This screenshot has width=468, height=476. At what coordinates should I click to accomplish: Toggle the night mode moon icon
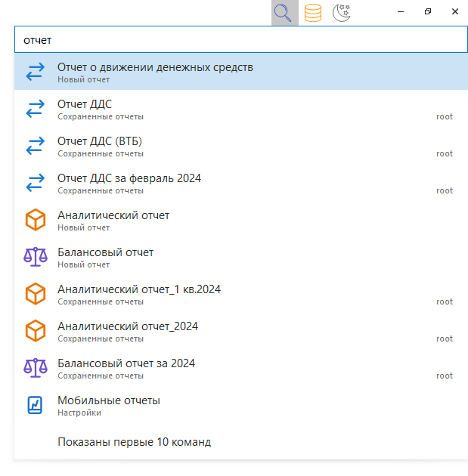click(342, 12)
